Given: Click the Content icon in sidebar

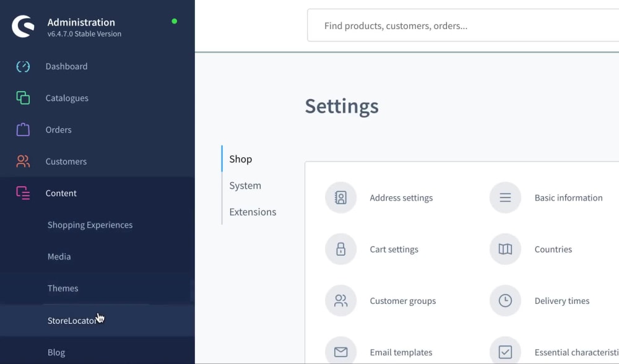Looking at the screenshot, I should pos(23,193).
